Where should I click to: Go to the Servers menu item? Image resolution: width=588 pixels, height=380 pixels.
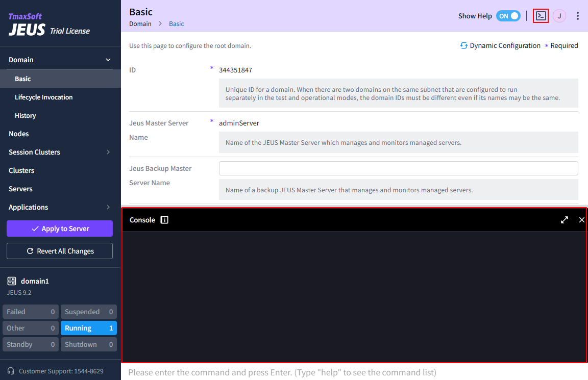[21, 189]
